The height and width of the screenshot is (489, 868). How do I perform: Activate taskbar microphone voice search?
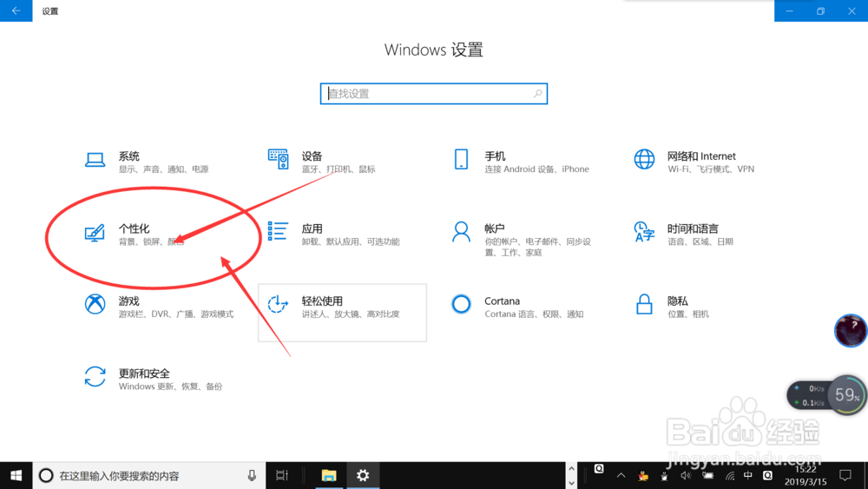tap(252, 475)
